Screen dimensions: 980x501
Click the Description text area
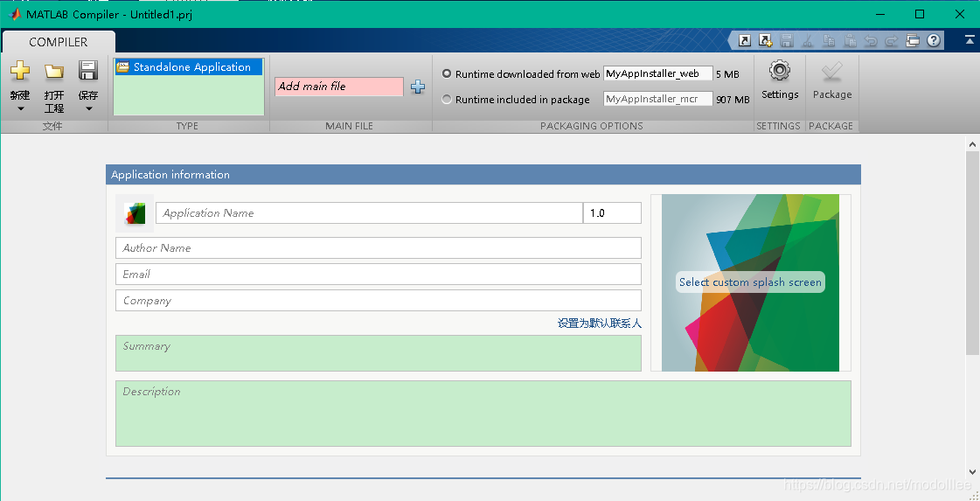(483, 414)
